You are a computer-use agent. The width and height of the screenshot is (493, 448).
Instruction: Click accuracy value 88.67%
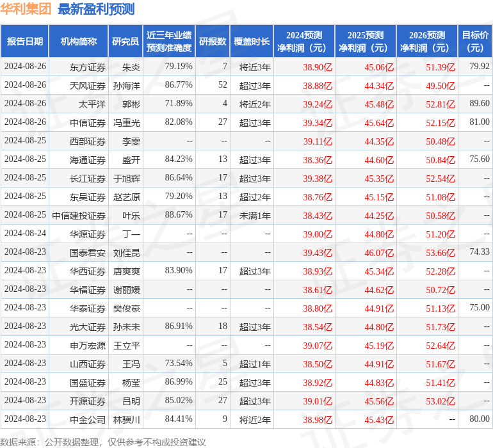click(179, 215)
